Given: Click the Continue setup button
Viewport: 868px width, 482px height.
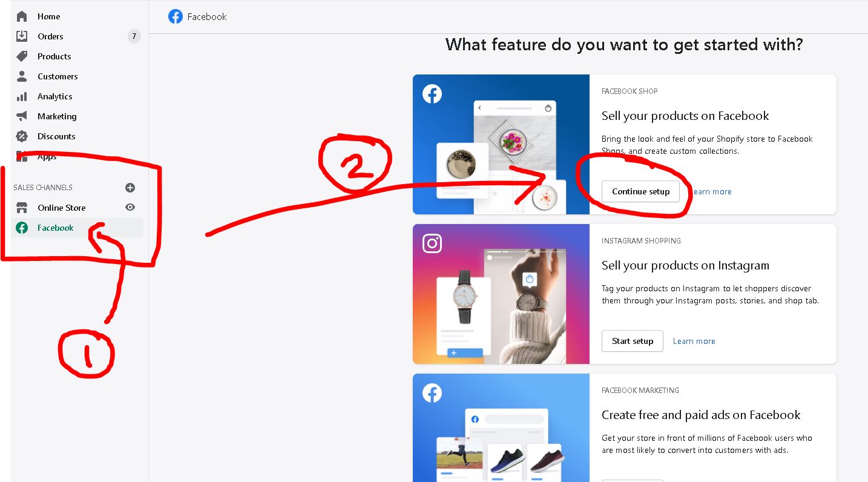Looking at the screenshot, I should (640, 191).
